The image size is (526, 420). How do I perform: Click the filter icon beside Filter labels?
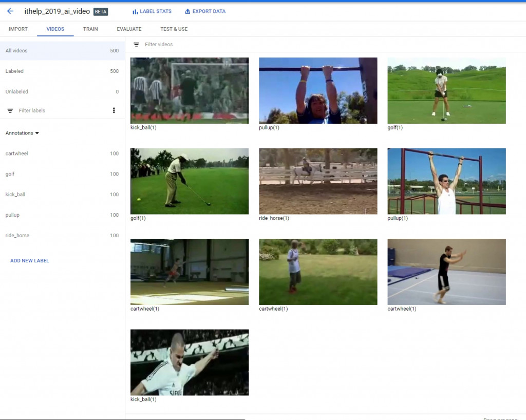click(10, 110)
